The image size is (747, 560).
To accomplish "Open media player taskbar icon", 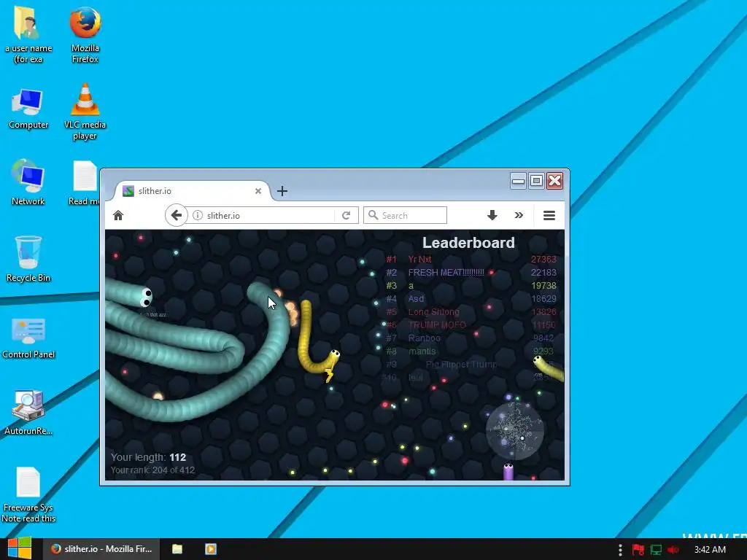I will (x=211, y=549).
